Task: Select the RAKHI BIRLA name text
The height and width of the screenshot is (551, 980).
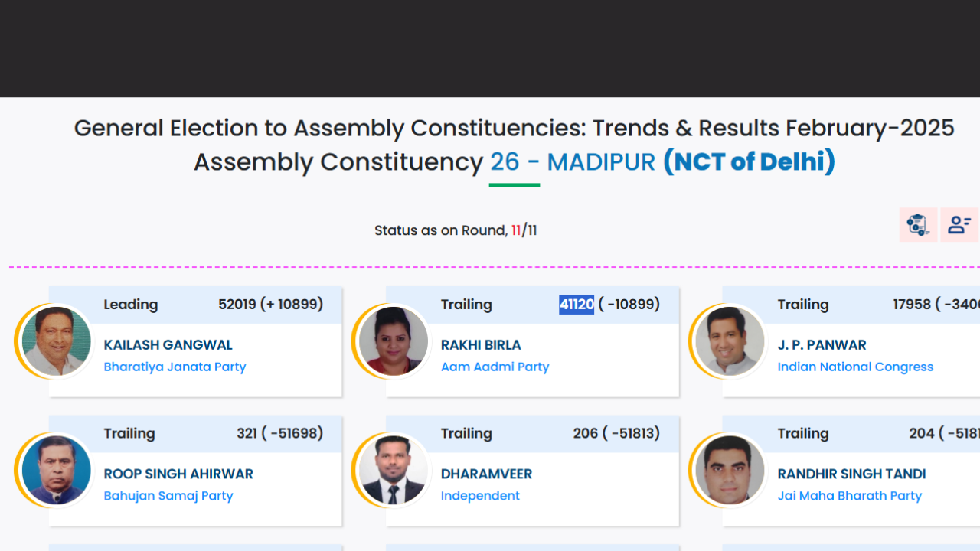Action: click(481, 345)
